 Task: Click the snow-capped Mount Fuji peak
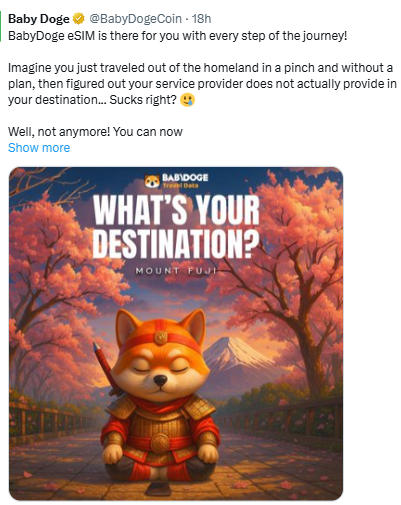tap(232, 348)
